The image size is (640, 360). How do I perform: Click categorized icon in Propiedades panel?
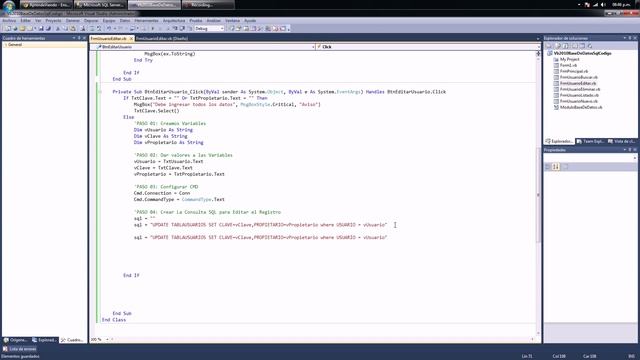point(548,167)
